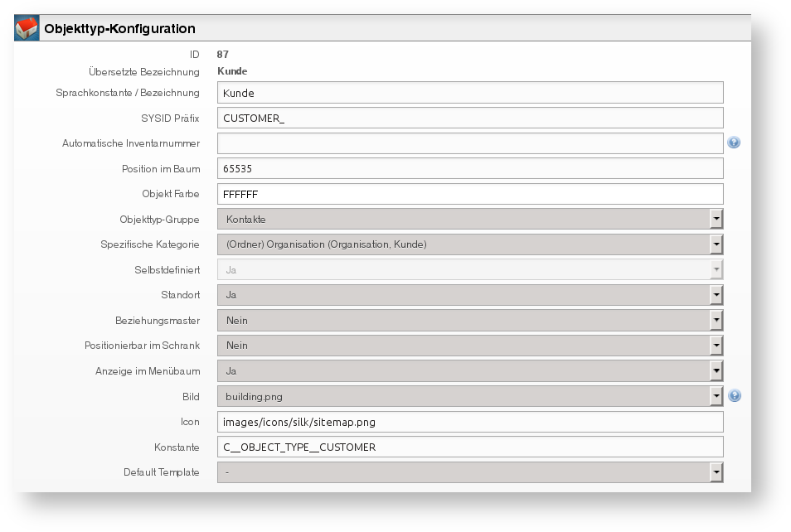791x532 pixels.
Task: Choose a different Bild from building.png dropdown
Action: coord(470,396)
